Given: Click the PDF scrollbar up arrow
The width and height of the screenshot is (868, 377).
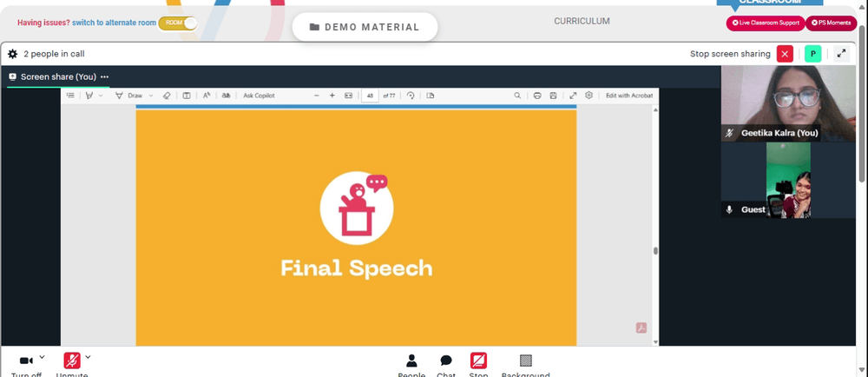Looking at the screenshot, I should 655,109.
